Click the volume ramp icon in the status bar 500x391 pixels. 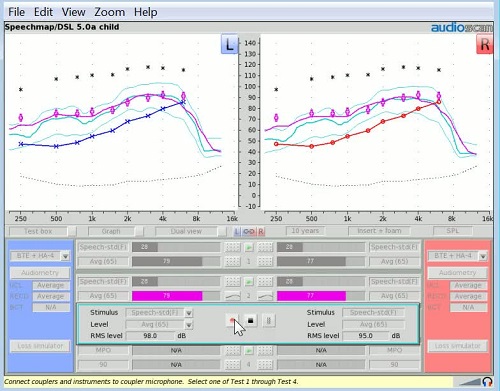pos(471,382)
